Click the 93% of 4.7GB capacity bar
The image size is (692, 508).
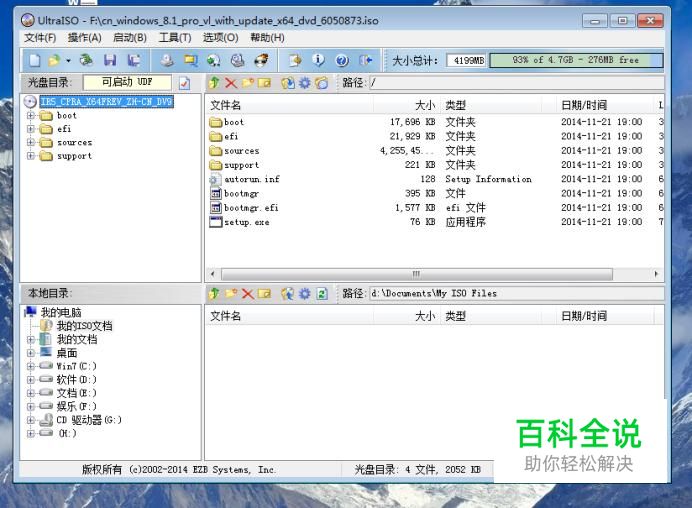(576, 60)
